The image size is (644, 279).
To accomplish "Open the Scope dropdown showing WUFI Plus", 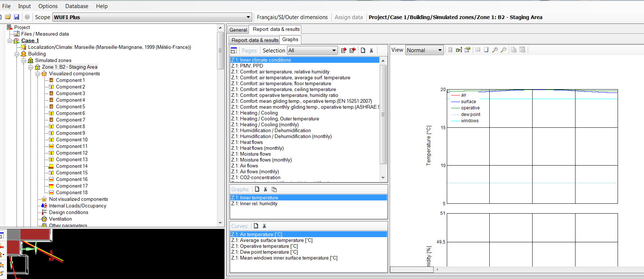I will (248, 17).
